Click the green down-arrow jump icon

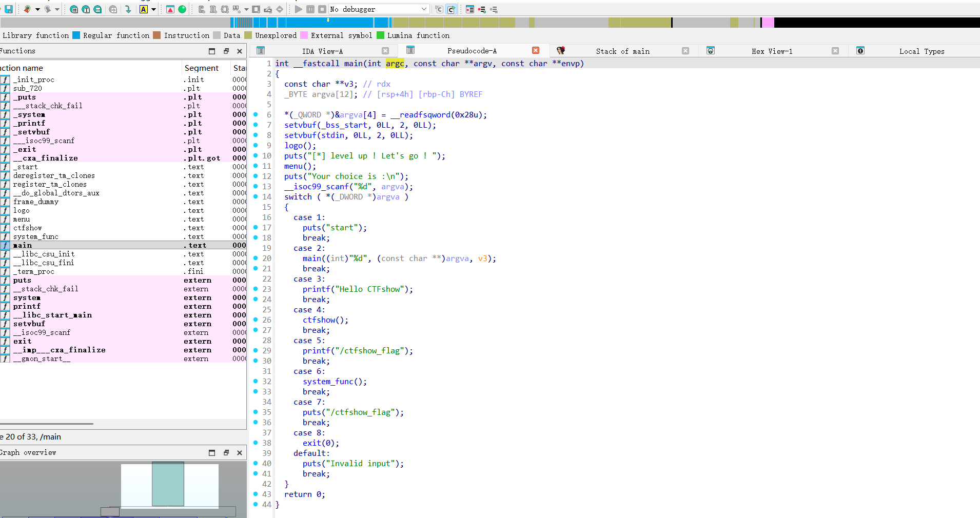pos(128,9)
